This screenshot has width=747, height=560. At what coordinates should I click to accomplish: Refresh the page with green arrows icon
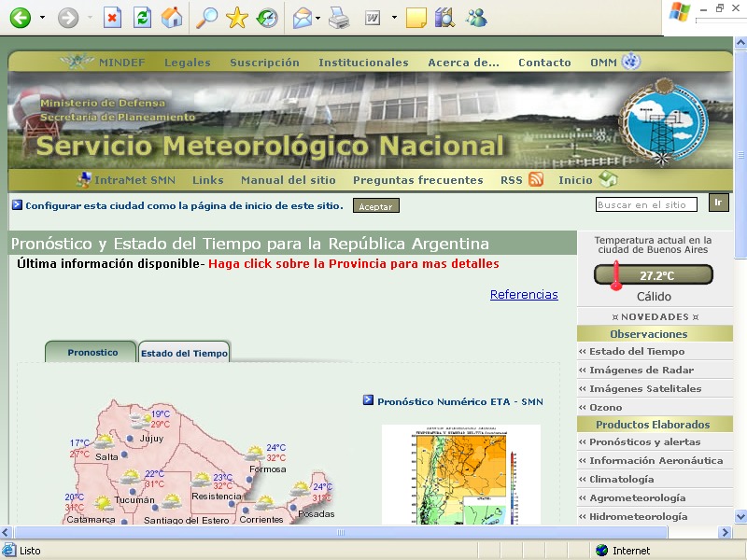(142, 18)
